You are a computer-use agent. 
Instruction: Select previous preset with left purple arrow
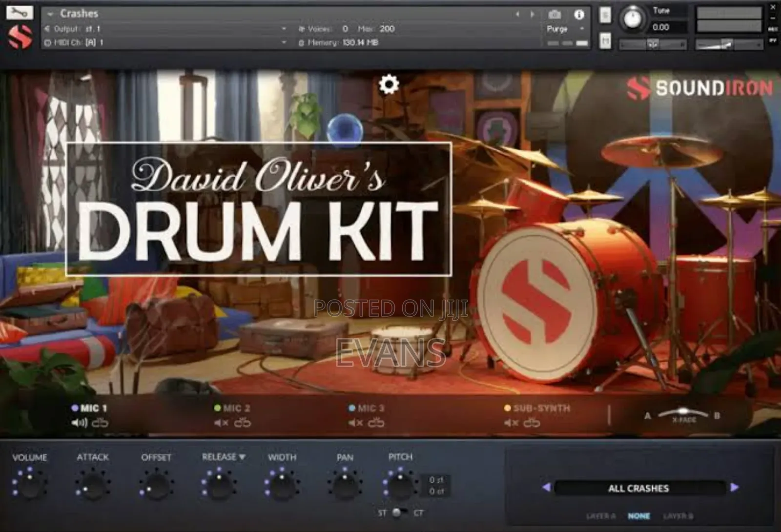546,487
